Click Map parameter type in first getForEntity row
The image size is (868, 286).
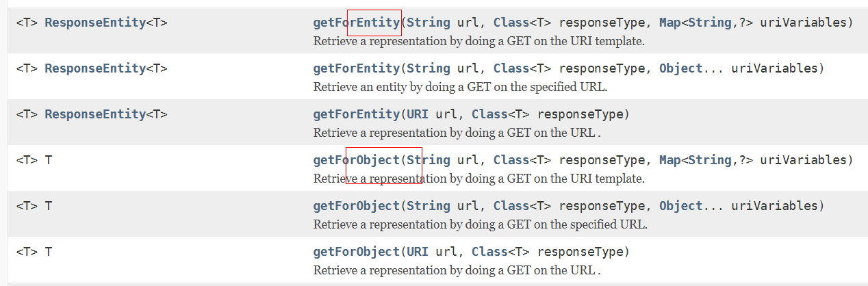point(670,23)
